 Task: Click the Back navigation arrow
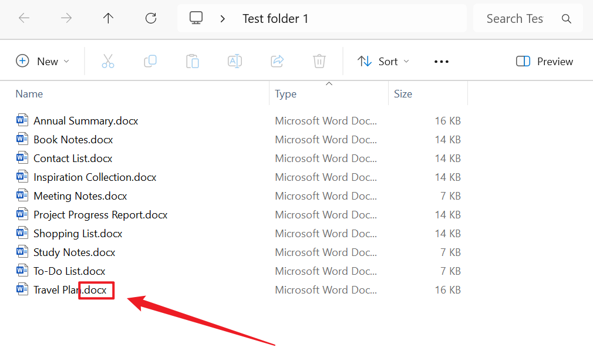24,18
